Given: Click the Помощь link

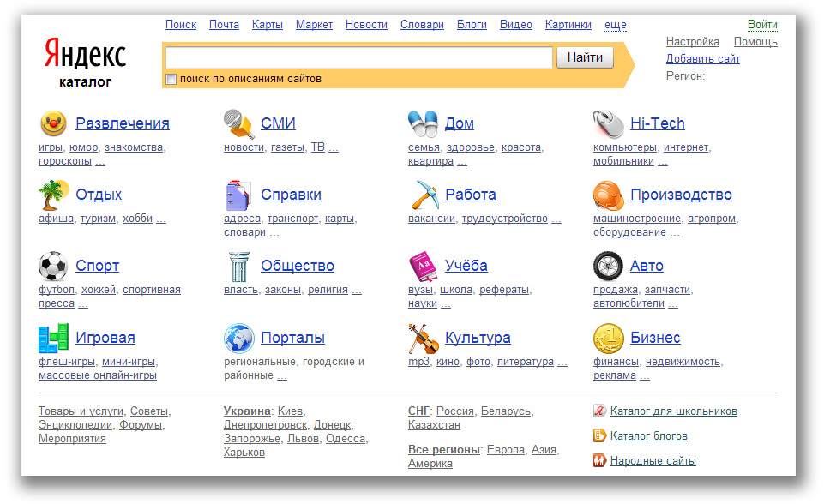Looking at the screenshot, I should [x=755, y=42].
